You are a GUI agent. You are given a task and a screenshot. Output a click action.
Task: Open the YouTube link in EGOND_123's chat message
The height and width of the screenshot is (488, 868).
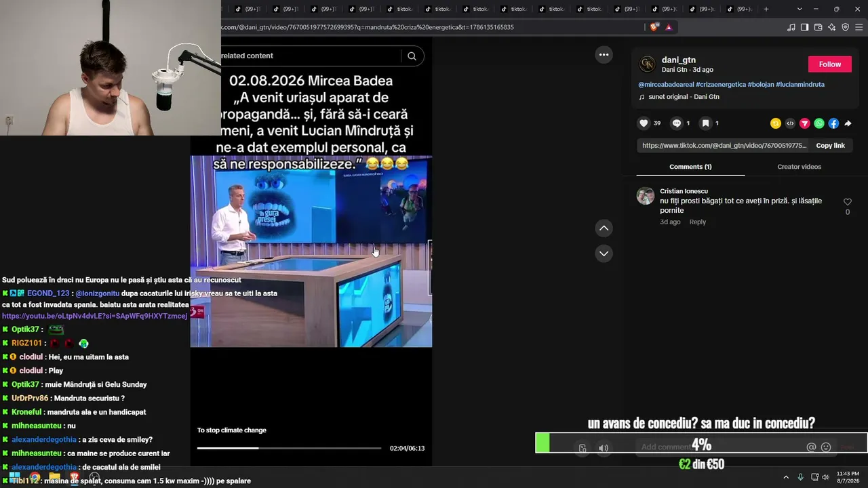click(x=94, y=316)
